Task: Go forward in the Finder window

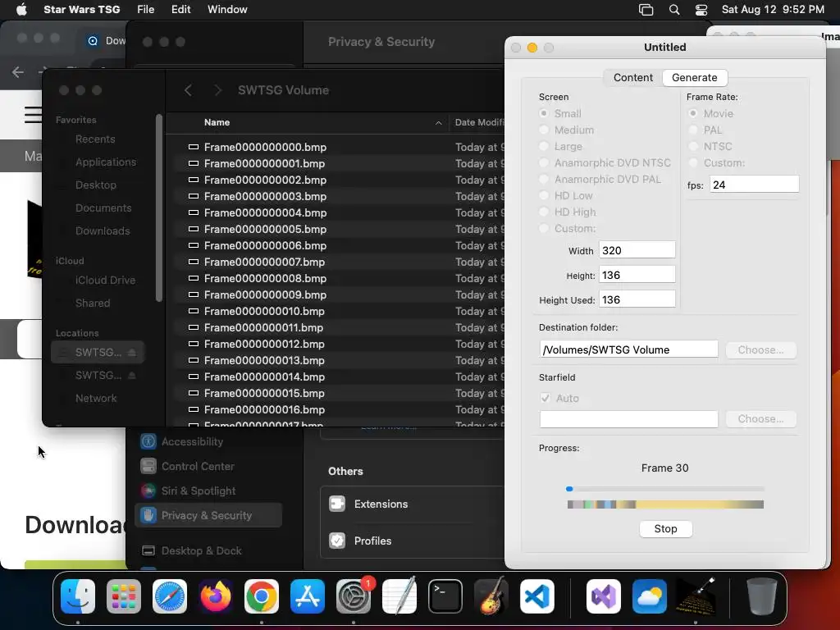Action: pyautogui.click(x=217, y=90)
